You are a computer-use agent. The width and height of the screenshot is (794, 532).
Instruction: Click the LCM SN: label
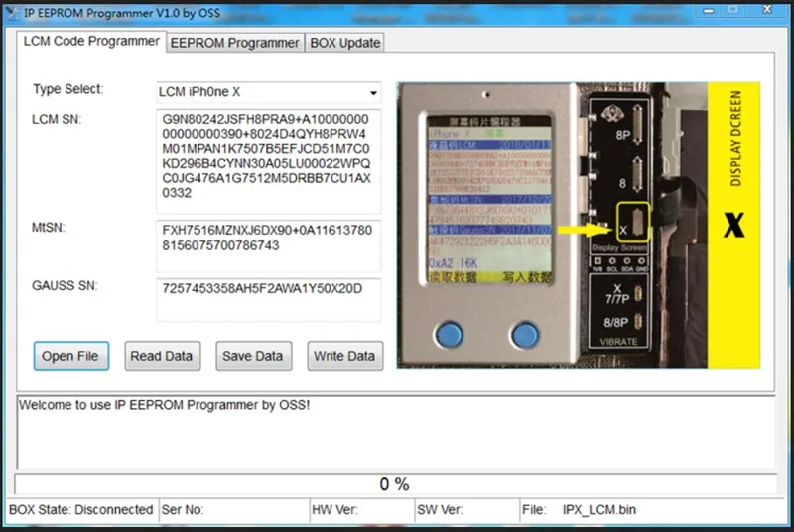click(57, 119)
